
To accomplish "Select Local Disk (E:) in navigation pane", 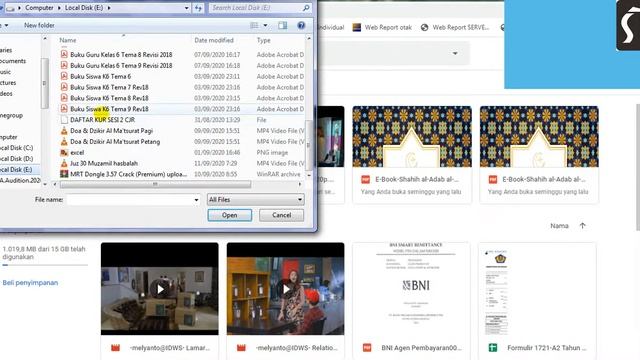I will pyautogui.click(x=16, y=169).
